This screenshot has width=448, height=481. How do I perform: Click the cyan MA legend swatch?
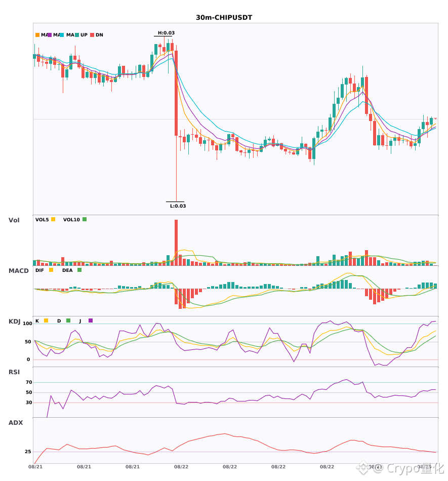coord(62,35)
